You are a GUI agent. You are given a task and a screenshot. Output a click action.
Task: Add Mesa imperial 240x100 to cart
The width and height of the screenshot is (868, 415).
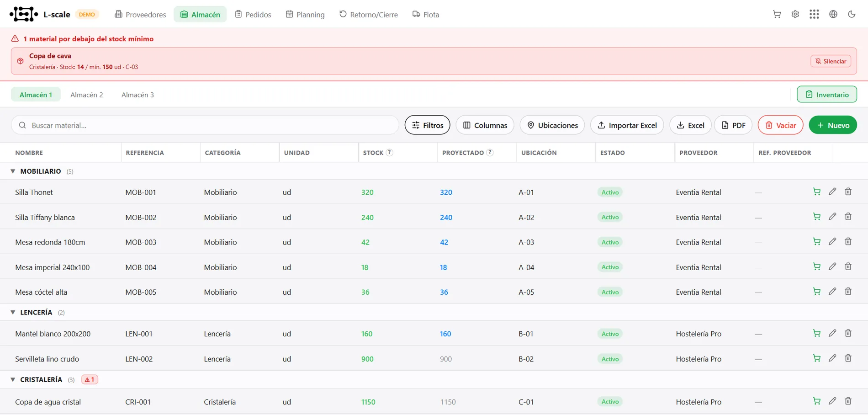coord(817,267)
